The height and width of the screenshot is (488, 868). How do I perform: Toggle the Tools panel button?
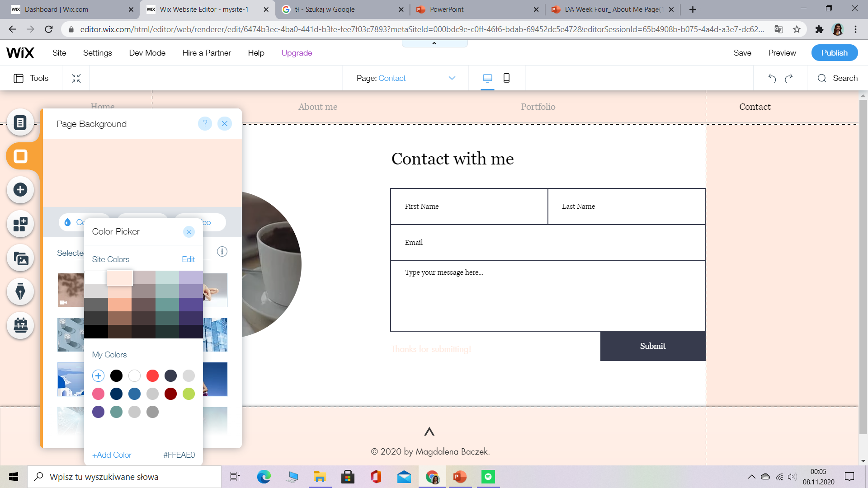[31, 78]
